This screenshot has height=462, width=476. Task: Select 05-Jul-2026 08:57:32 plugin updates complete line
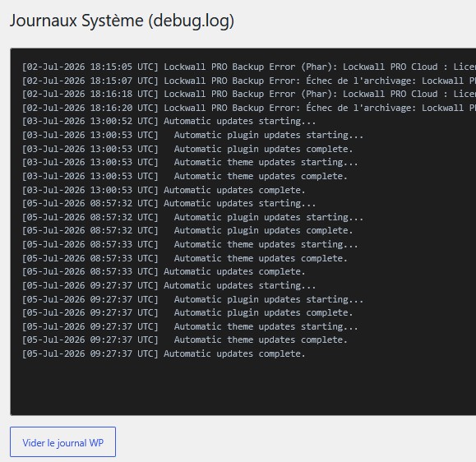187,231
